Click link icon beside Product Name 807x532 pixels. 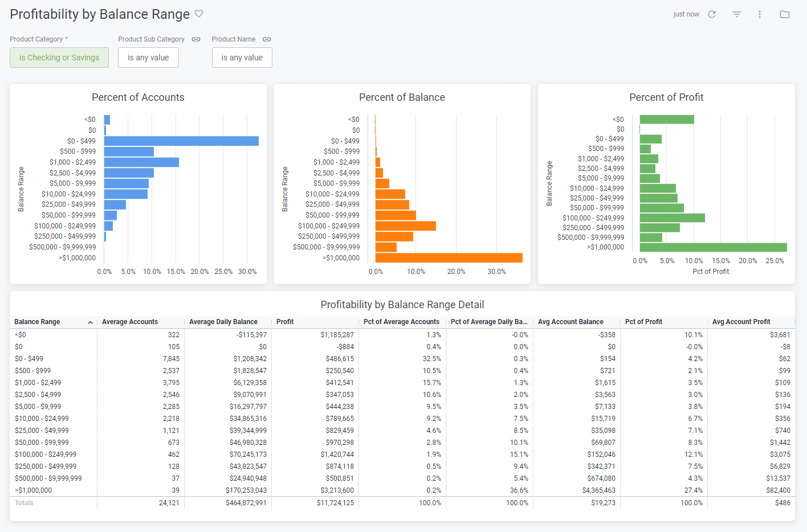pos(267,39)
